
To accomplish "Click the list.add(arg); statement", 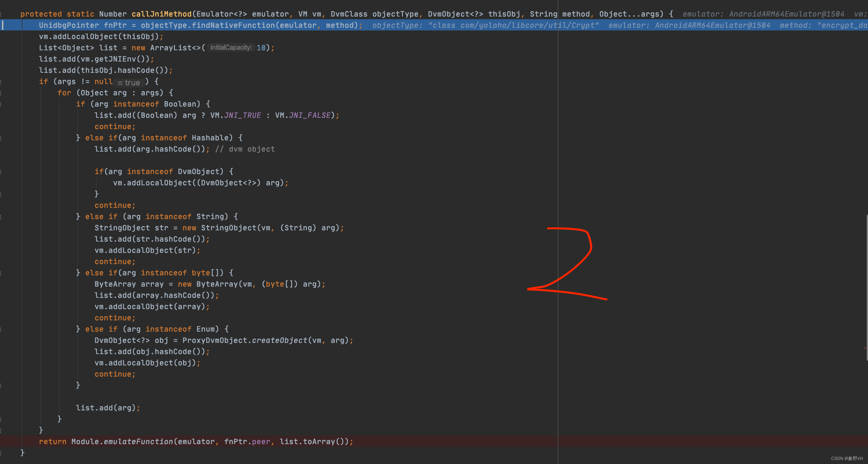I will pyautogui.click(x=108, y=408).
